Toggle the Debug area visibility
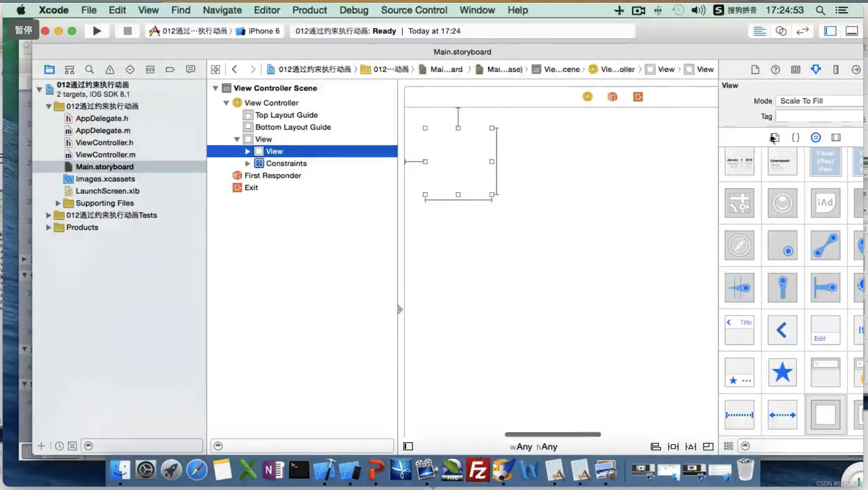Image resolution: width=868 pixels, height=490 pixels. [852, 31]
